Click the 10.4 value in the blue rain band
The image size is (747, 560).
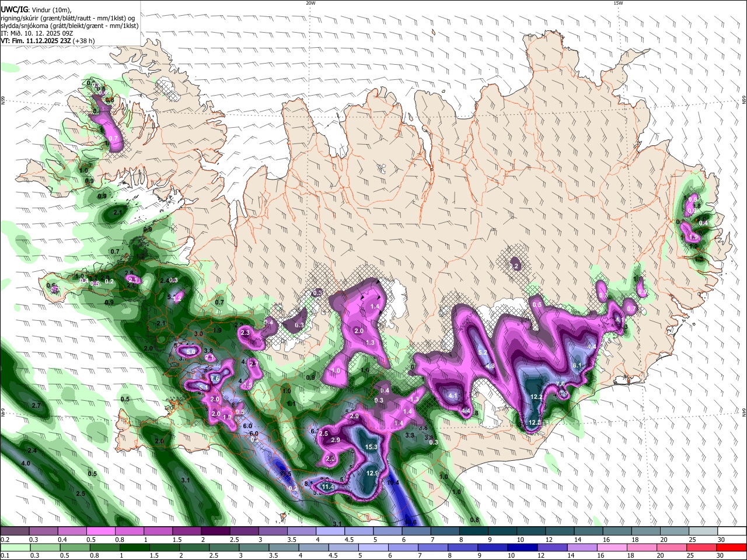pyautogui.click(x=393, y=482)
